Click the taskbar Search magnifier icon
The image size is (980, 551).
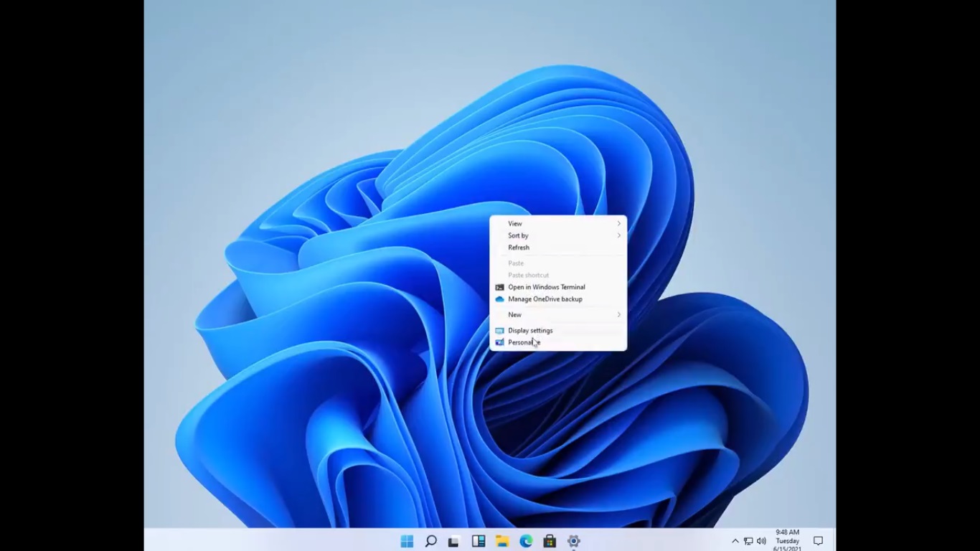430,541
